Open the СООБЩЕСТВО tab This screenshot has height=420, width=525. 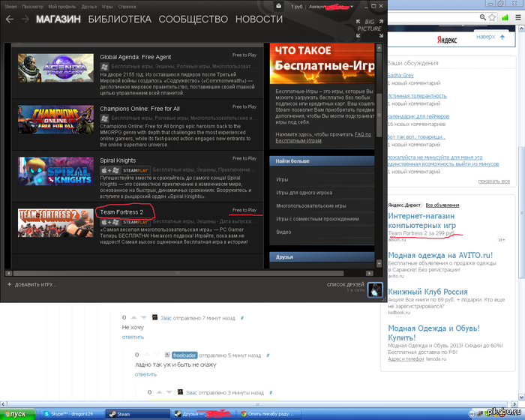(x=193, y=19)
